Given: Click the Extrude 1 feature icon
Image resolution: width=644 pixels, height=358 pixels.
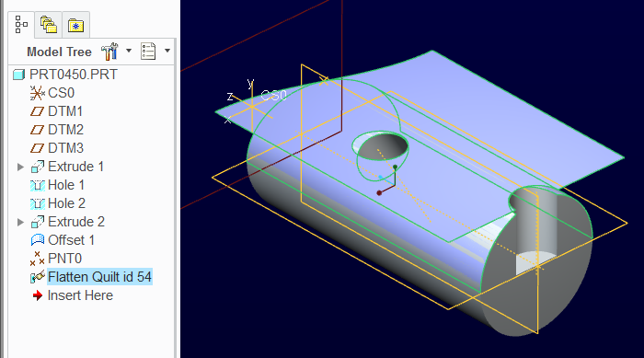Looking at the screenshot, I should click(x=38, y=167).
